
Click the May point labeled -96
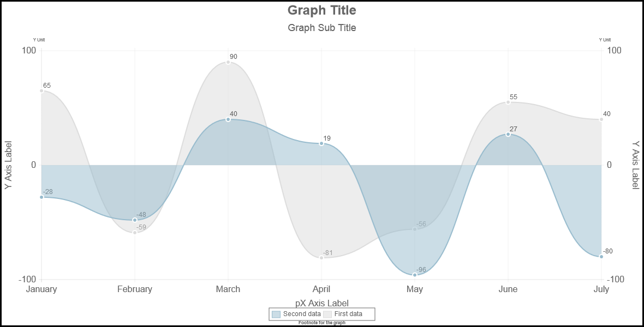click(415, 275)
